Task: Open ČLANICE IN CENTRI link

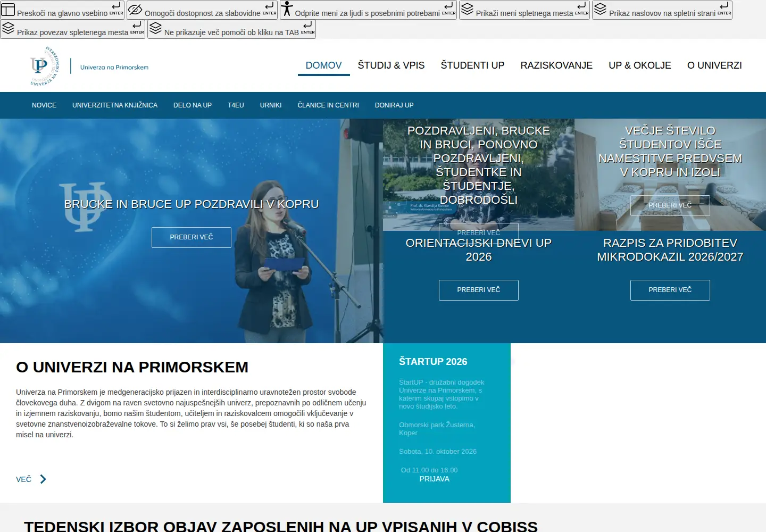Action: pyautogui.click(x=328, y=105)
